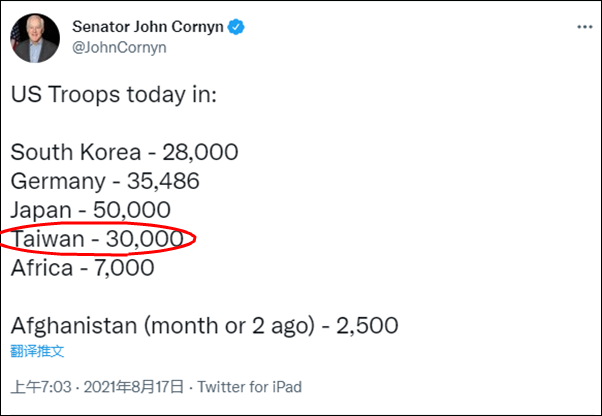Click the 35,486 troop number
Viewport: 602px width, 416px height.
tap(165, 182)
